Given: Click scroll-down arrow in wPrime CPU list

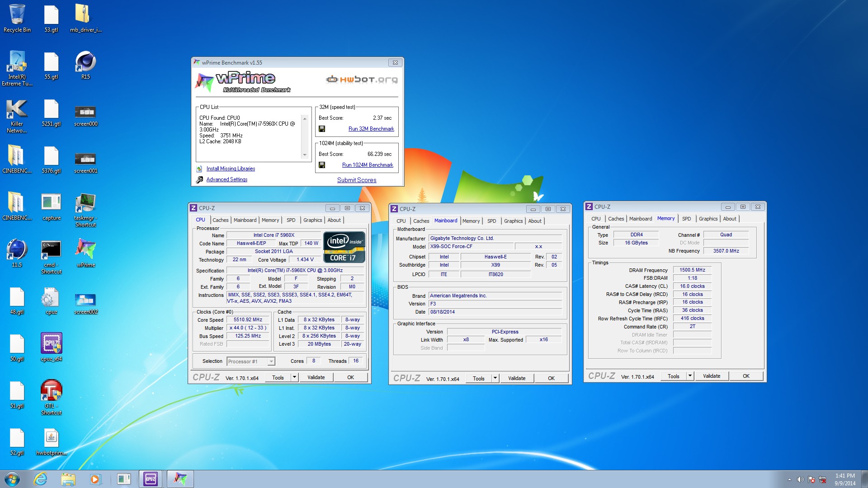Looking at the screenshot, I should click(305, 155).
